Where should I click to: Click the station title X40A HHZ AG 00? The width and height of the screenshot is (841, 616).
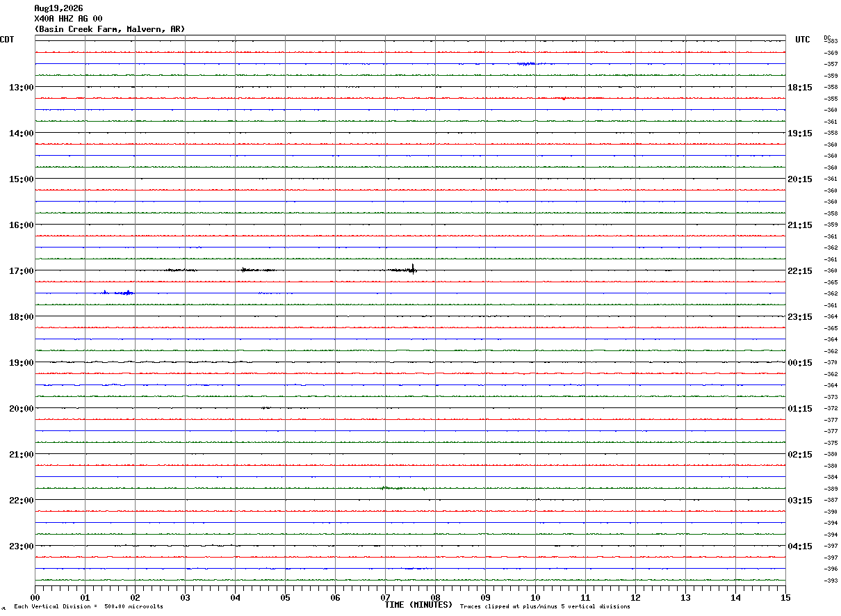point(68,19)
